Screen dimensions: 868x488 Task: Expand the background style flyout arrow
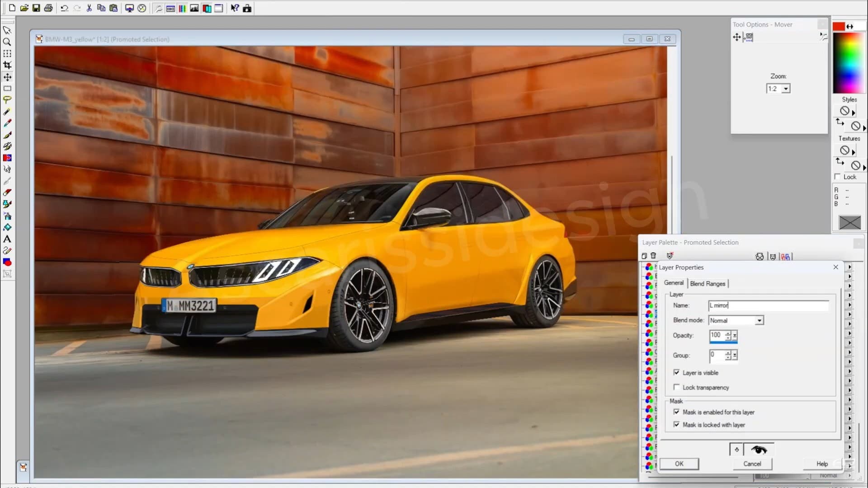pos(864,128)
